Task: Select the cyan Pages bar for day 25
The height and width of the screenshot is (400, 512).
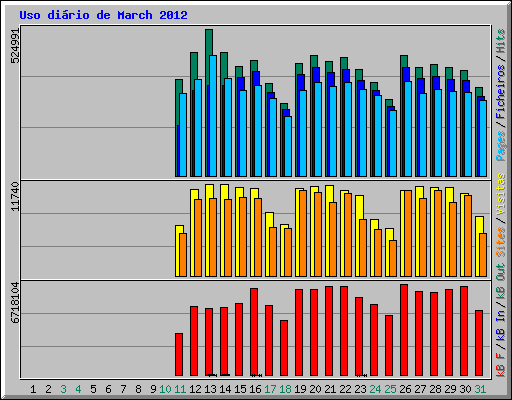Action: (393, 143)
